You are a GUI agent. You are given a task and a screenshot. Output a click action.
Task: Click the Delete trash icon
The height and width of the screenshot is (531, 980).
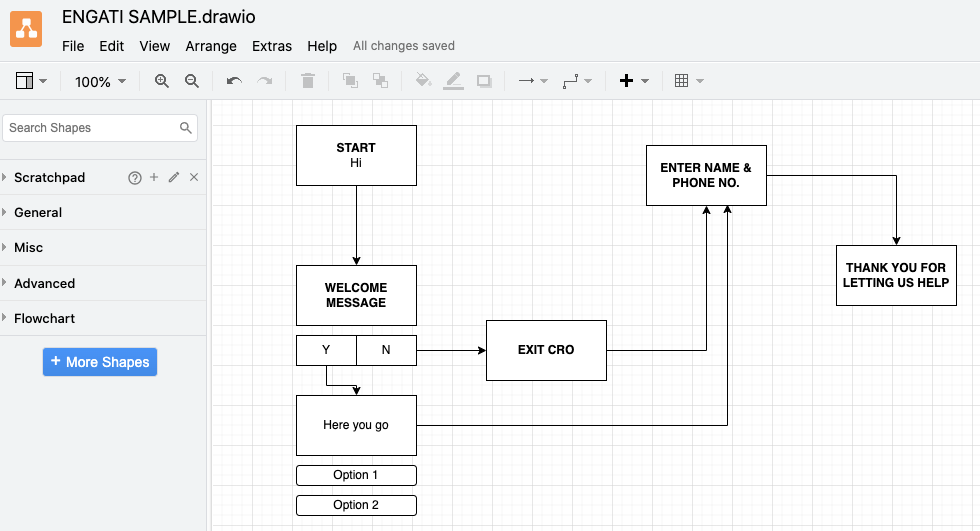coord(308,81)
